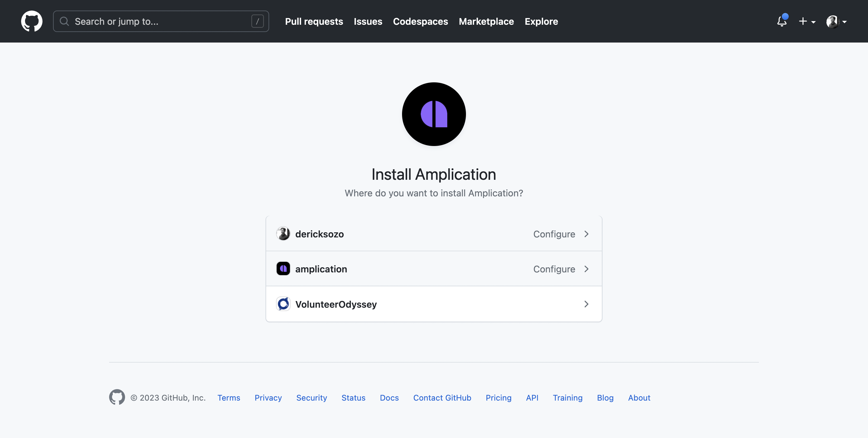Click the chevron on dericksozo row
The image size is (868, 438).
point(586,234)
